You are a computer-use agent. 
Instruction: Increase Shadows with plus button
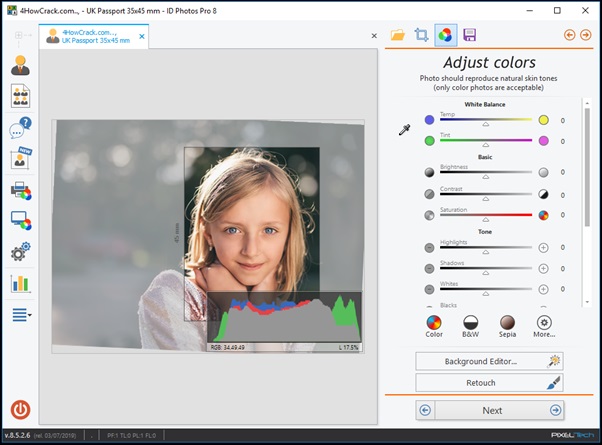click(543, 268)
